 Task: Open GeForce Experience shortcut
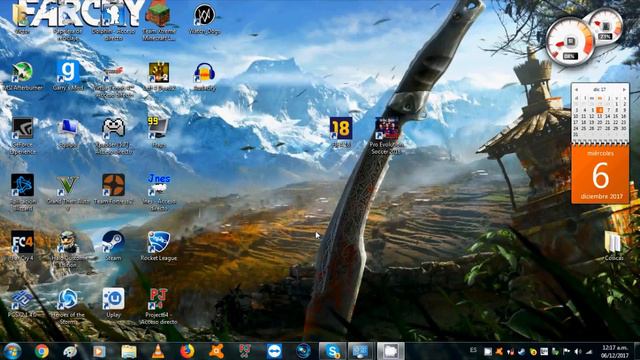[22, 129]
